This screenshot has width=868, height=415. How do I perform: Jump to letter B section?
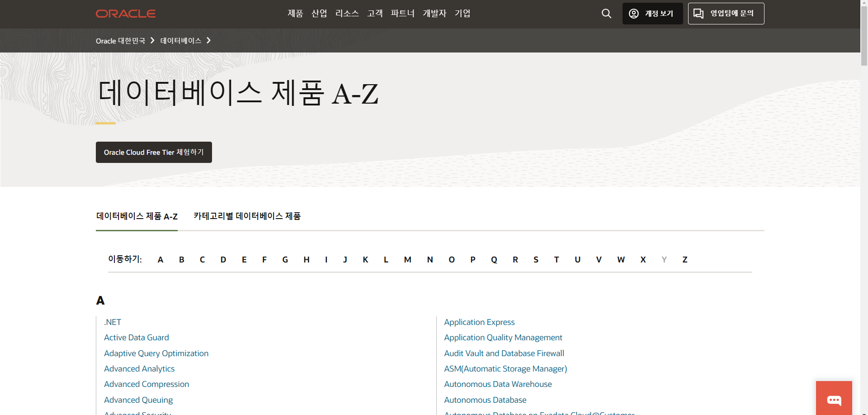181,259
